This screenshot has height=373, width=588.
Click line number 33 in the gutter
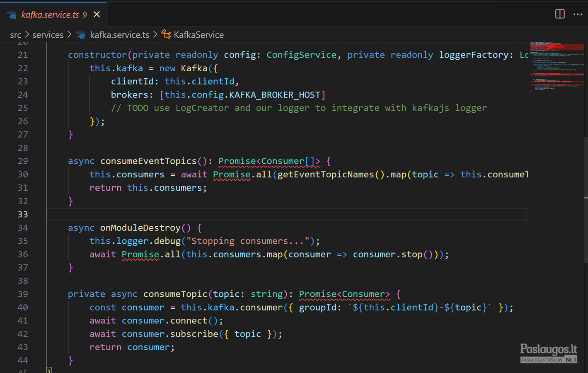pyautogui.click(x=23, y=214)
